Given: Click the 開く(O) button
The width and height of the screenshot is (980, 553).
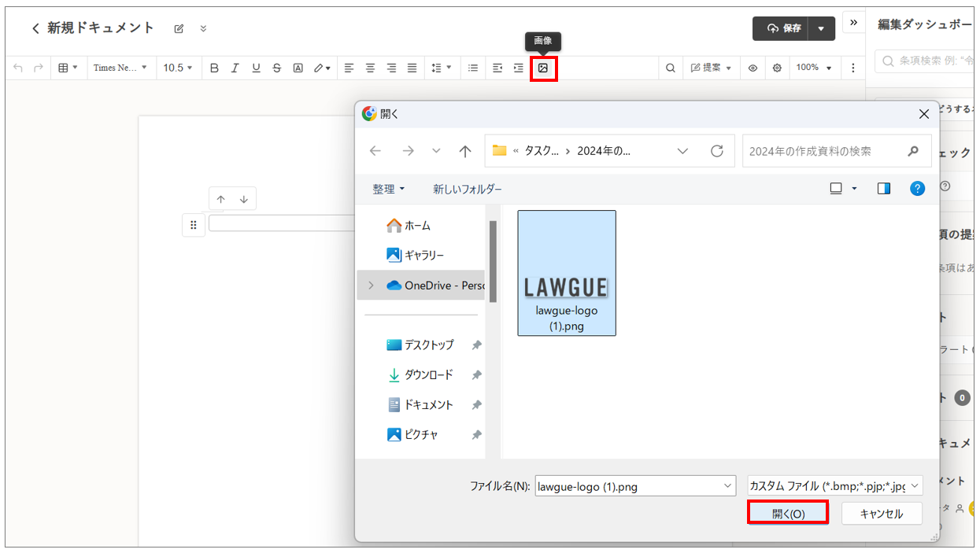Looking at the screenshot, I should click(788, 514).
